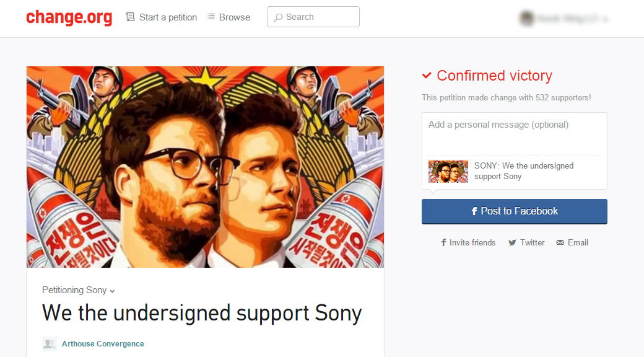Click the Twitter bird icon
Screen dimensions: 644x357
click(512, 242)
